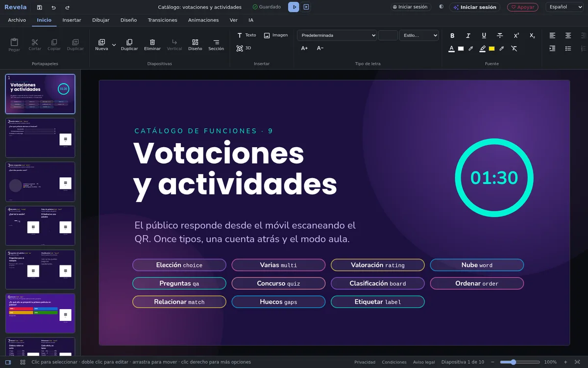Click the indent paragraph icon
Image resolution: width=588 pixels, height=368 pixels.
tap(552, 49)
